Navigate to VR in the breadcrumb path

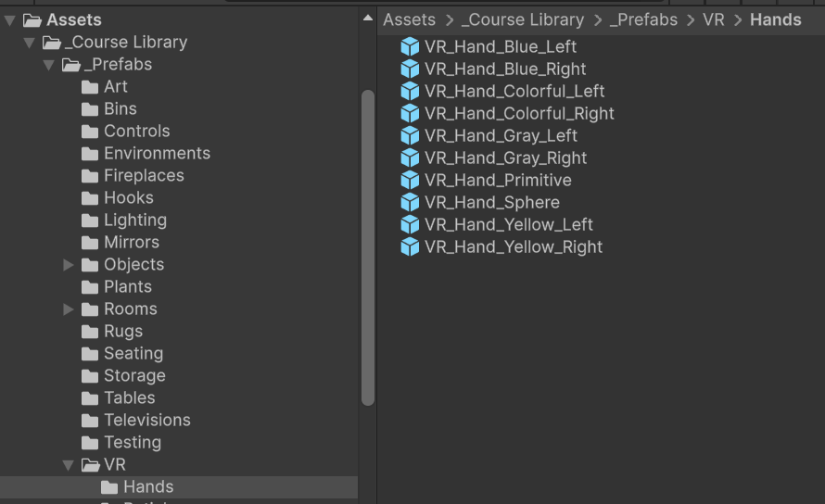pyautogui.click(x=713, y=19)
